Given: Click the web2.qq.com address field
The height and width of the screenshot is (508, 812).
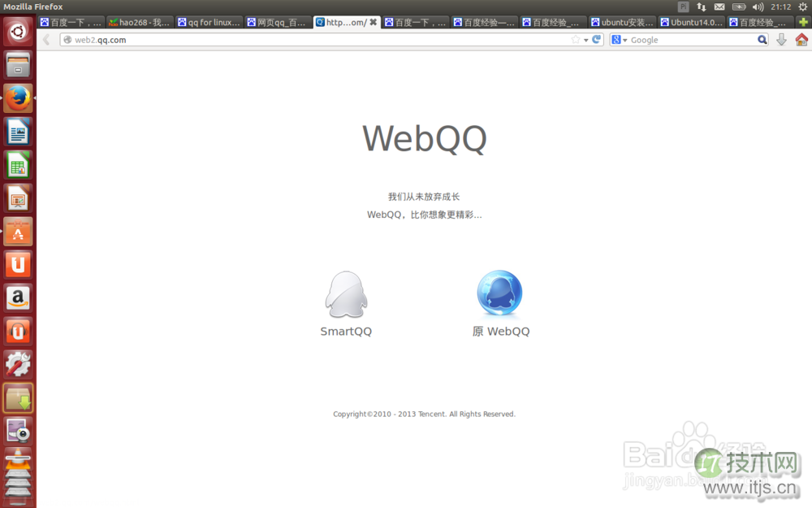Looking at the screenshot, I should click(x=317, y=40).
